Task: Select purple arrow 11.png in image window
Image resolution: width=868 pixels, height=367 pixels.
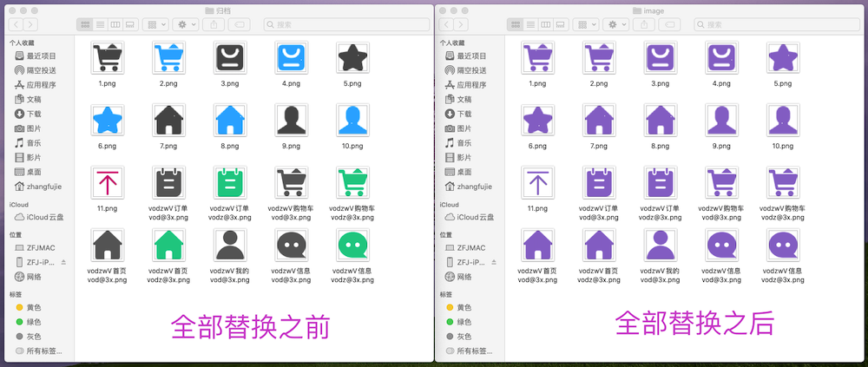Action: [537, 182]
